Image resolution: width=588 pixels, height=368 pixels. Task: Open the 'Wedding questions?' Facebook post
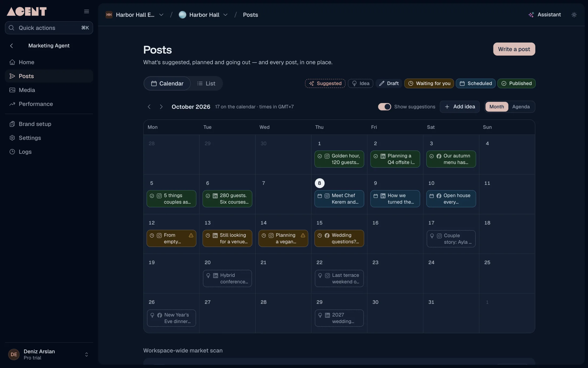[x=339, y=238]
